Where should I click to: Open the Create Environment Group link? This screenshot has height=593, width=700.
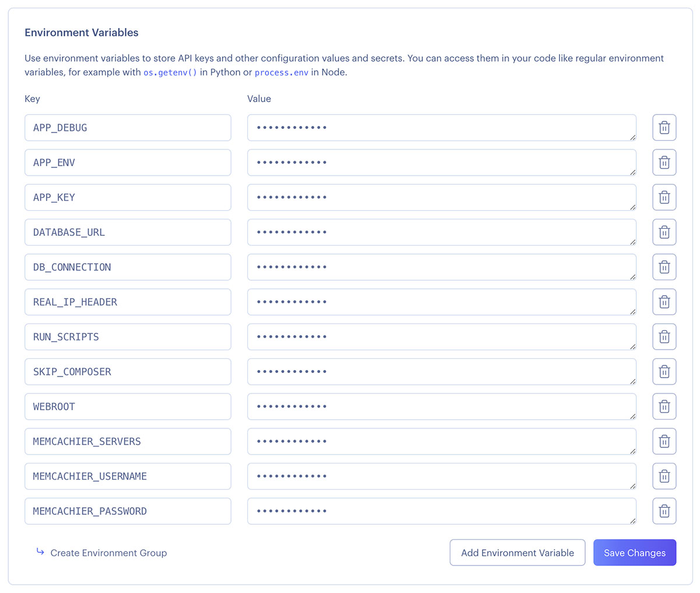pyautogui.click(x=108, y=553)
